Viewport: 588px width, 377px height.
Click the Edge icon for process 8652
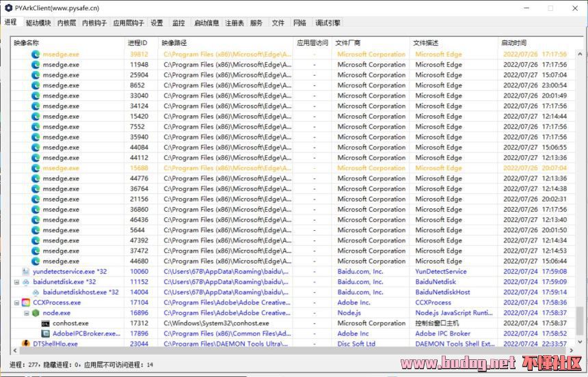coord(36,85)
